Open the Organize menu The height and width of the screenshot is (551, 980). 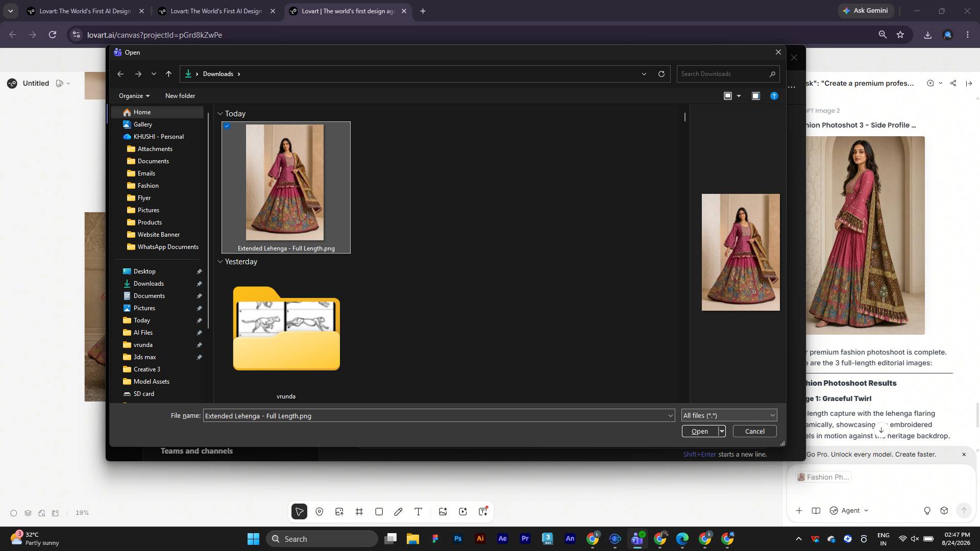tap(134, 96)
